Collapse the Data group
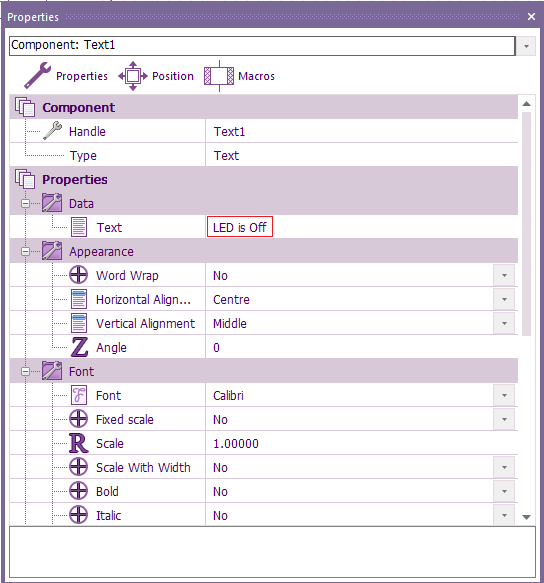Viewport: 544px width, 583px height. (x=25, y=203)
